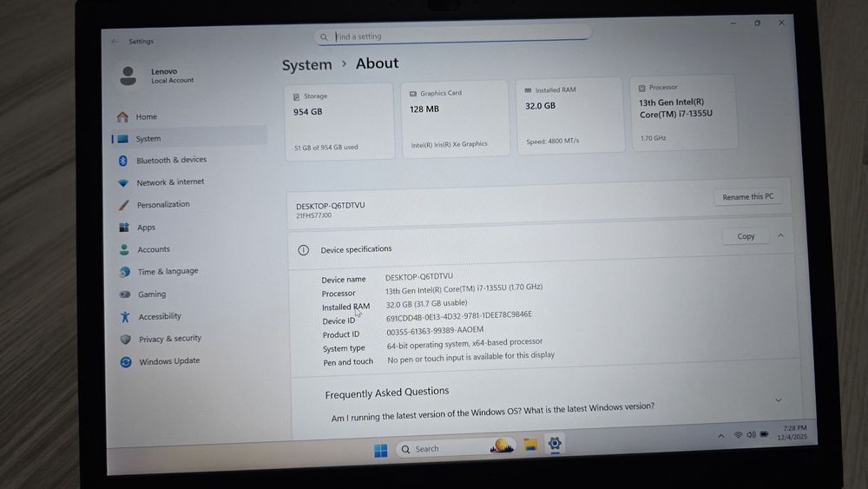Click the Personalization brush icon
The image size is (868, 489).
click(x=123, y=205)
